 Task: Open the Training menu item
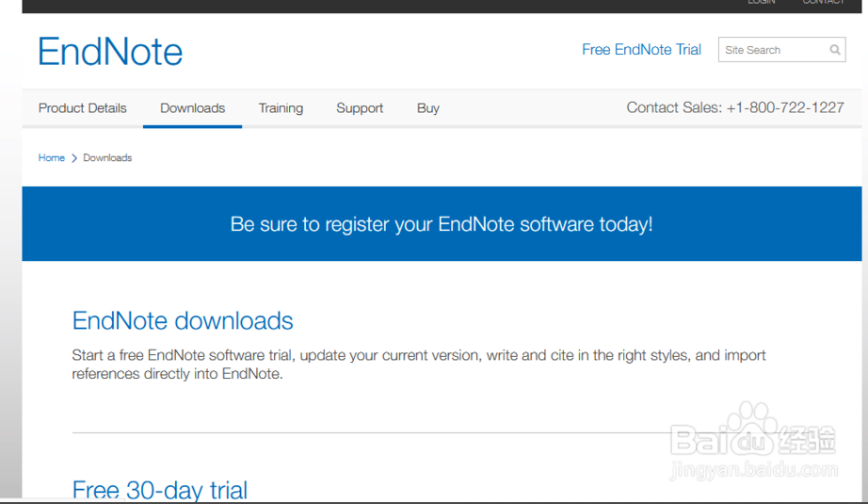coord(281,108)
